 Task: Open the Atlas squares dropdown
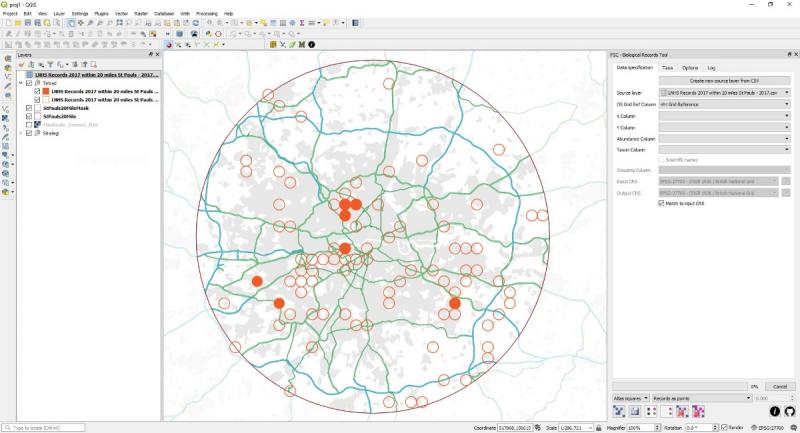[631, 398]
